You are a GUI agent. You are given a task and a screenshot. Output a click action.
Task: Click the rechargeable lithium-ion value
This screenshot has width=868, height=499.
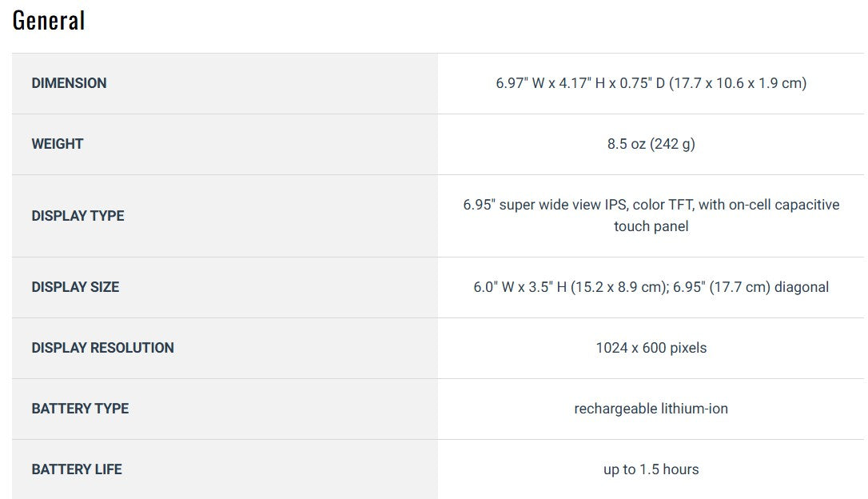tap(651, 409)
